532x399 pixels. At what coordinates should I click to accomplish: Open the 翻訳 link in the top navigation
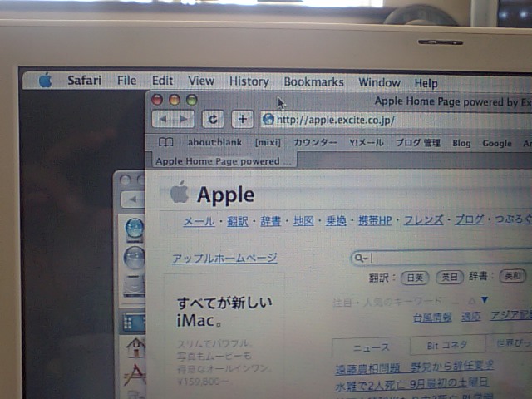point(238,222)
